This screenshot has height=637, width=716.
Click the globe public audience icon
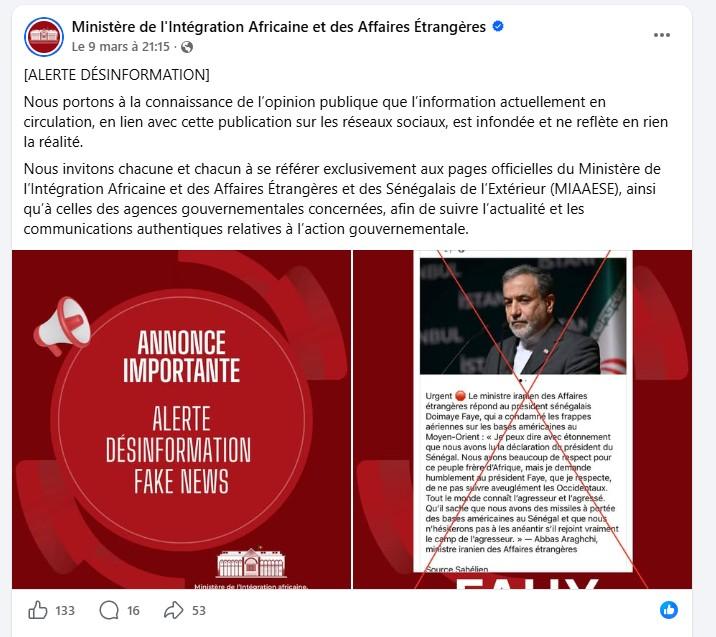point(187,47)
